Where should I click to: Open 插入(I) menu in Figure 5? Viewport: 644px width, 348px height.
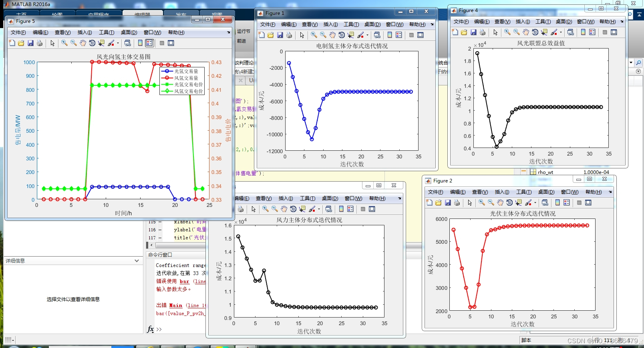click(x=85, y=32)
